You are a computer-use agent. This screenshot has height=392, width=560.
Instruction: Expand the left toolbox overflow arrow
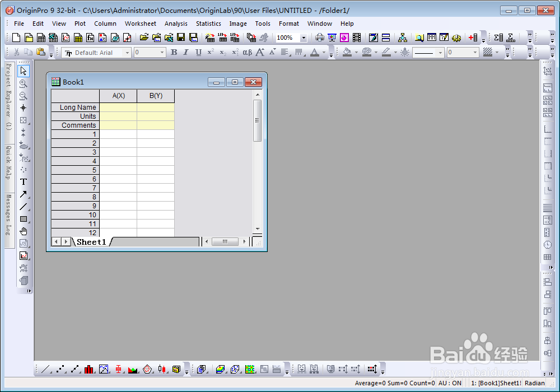29,291
